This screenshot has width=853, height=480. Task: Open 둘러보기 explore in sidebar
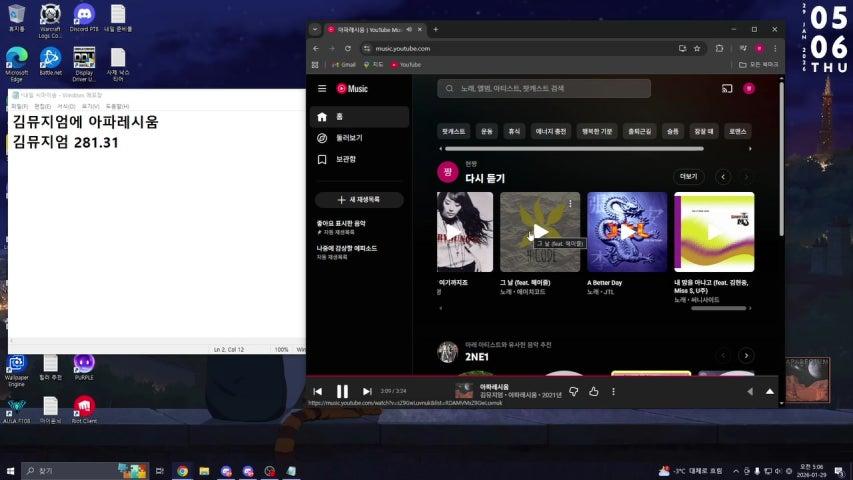pyautogui.click(x=360, y=138)
